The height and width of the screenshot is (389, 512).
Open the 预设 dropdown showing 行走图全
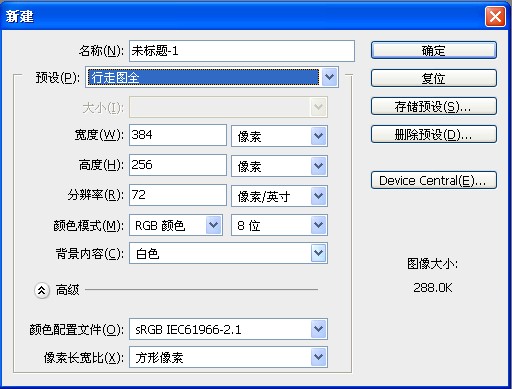[212, 77]
